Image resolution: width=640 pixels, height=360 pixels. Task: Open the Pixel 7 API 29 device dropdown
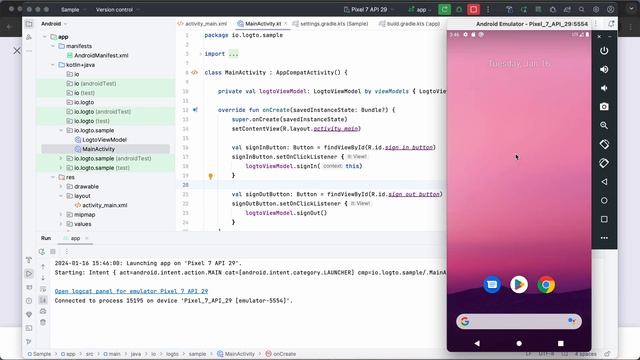(369, 9)
